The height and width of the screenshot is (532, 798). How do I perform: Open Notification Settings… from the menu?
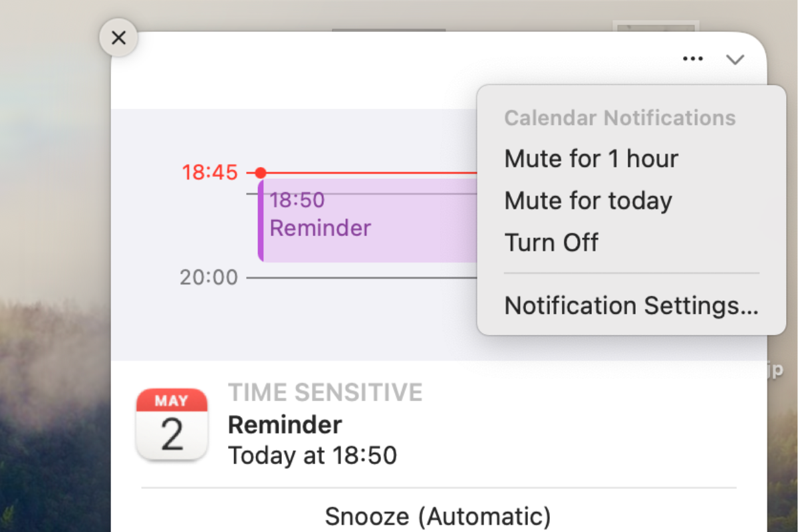[631, 305]
